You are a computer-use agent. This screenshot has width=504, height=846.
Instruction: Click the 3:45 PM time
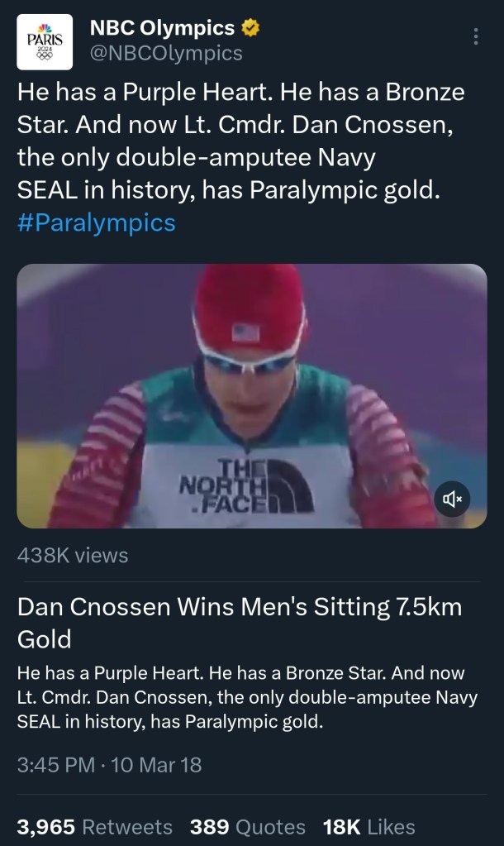[x=55, y=765]
